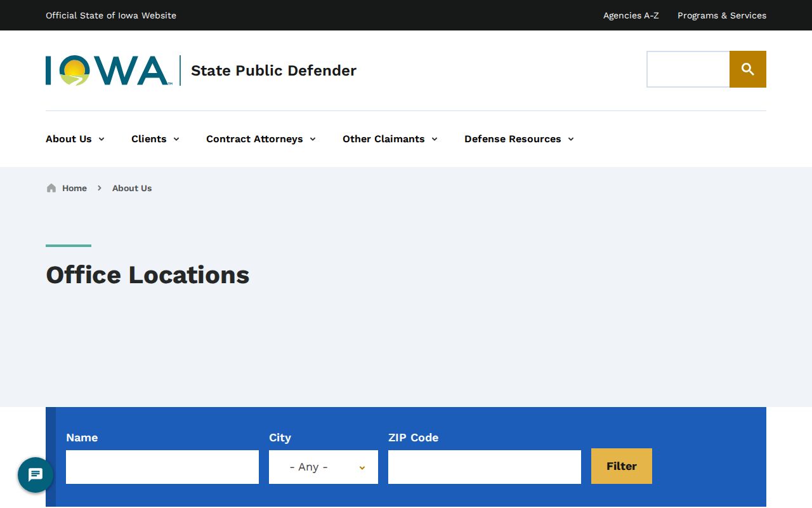Click State Public Defender site title
Screen dimensions: 812x508
273,70
